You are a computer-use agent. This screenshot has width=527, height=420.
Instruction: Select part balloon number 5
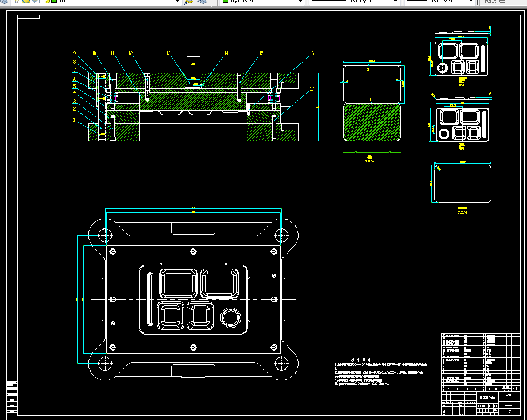pos(74,86)
